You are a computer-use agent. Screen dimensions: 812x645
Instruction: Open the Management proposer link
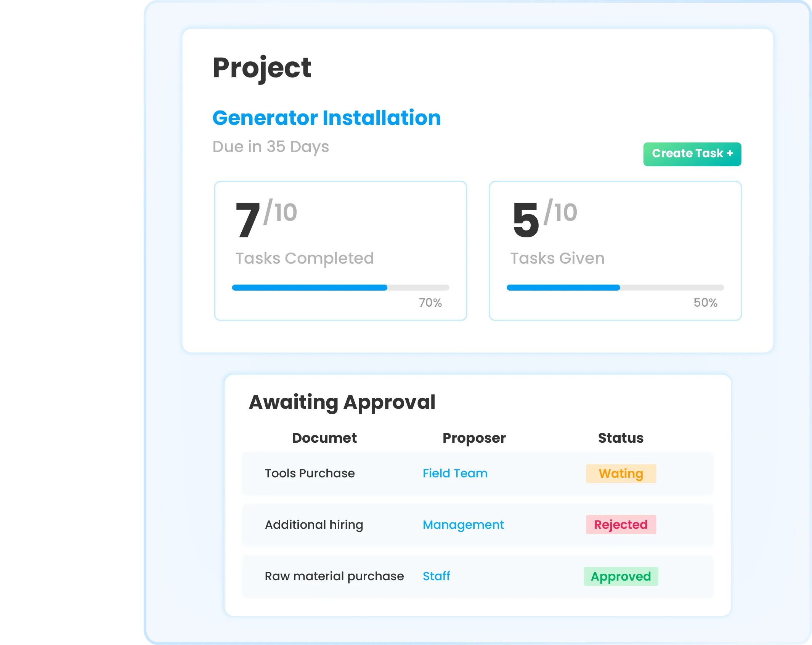coord(463,525)
